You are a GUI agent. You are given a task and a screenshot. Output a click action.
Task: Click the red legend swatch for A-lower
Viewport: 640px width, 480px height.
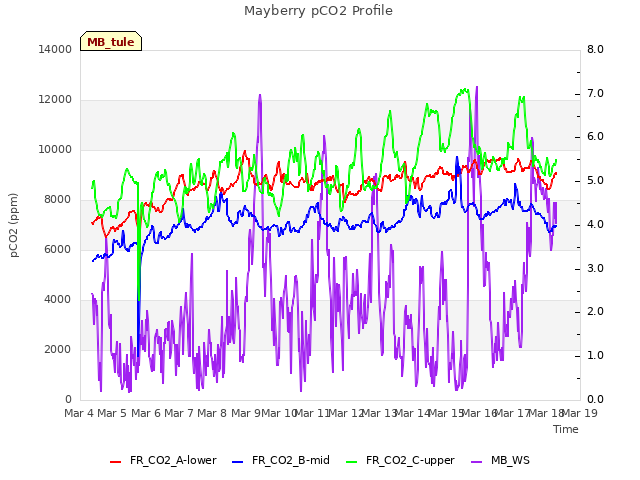tap(116, 462)
